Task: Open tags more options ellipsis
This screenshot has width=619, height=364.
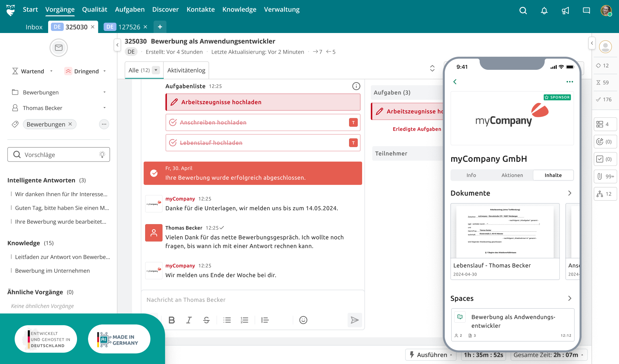Action: [x=104, y=124]
